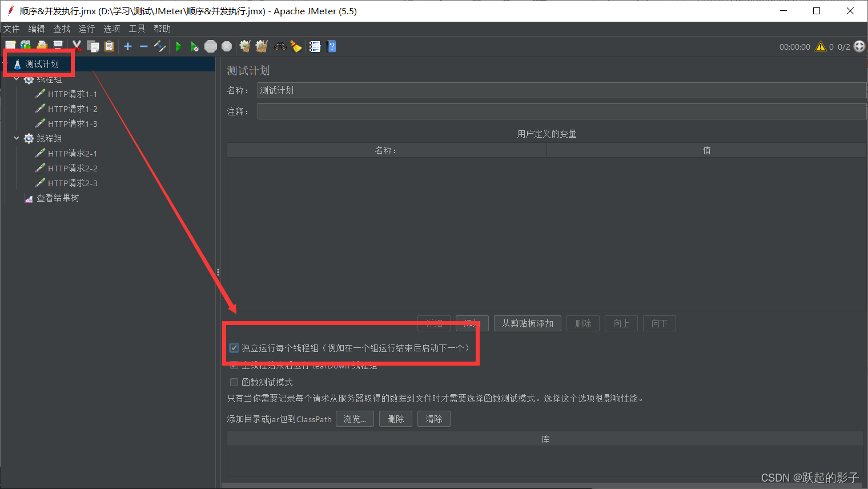Click gear icon of thread group above HTTP请求2-1
This screenshot has width=868, height=489.
pyautogui.click(x=29, y=138)
